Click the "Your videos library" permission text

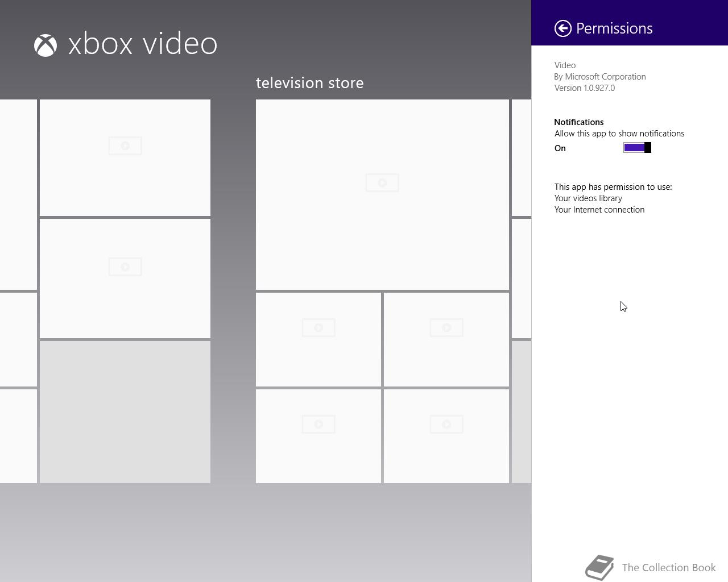coord(588,198)
